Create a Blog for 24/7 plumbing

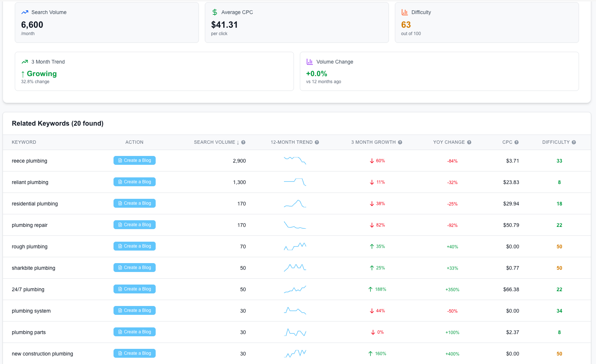click(x=134, y=289)
